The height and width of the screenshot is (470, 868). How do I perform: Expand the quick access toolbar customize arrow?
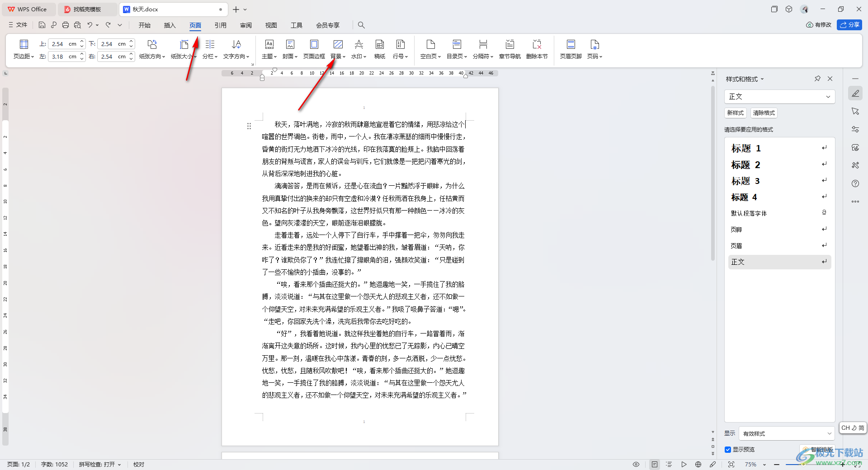(120, 25)
